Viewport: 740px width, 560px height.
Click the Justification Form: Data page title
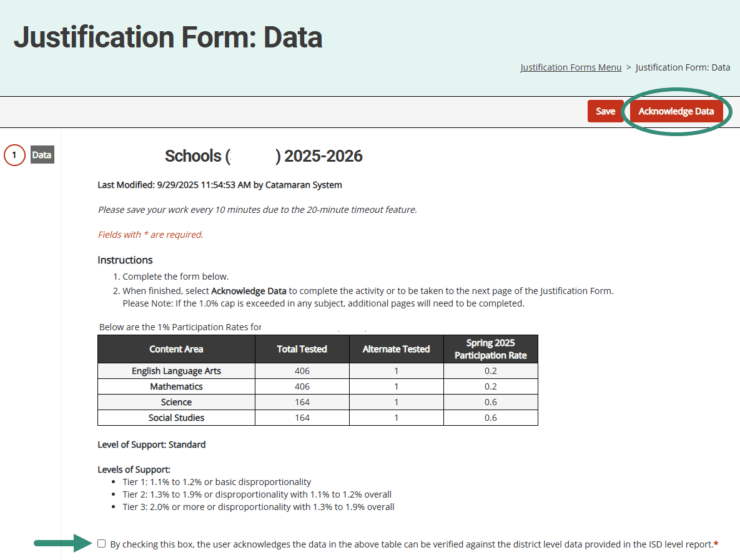(x=168, y=37)
